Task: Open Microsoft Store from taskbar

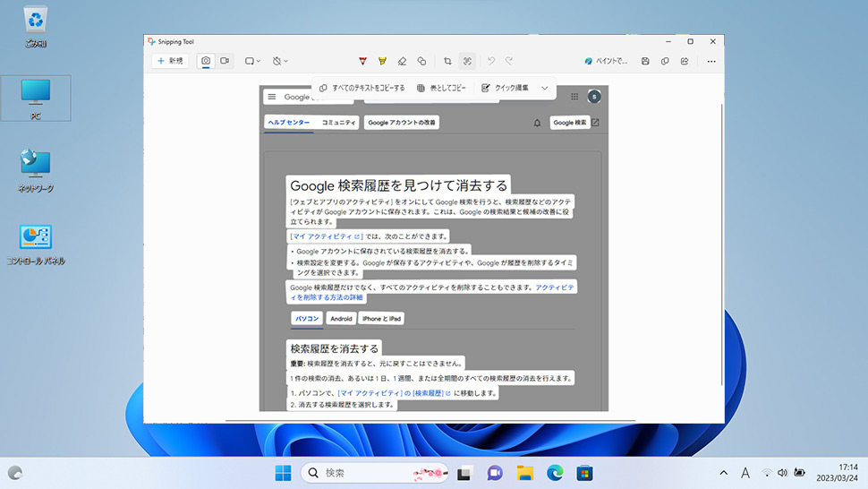Action: pos(584,473)
